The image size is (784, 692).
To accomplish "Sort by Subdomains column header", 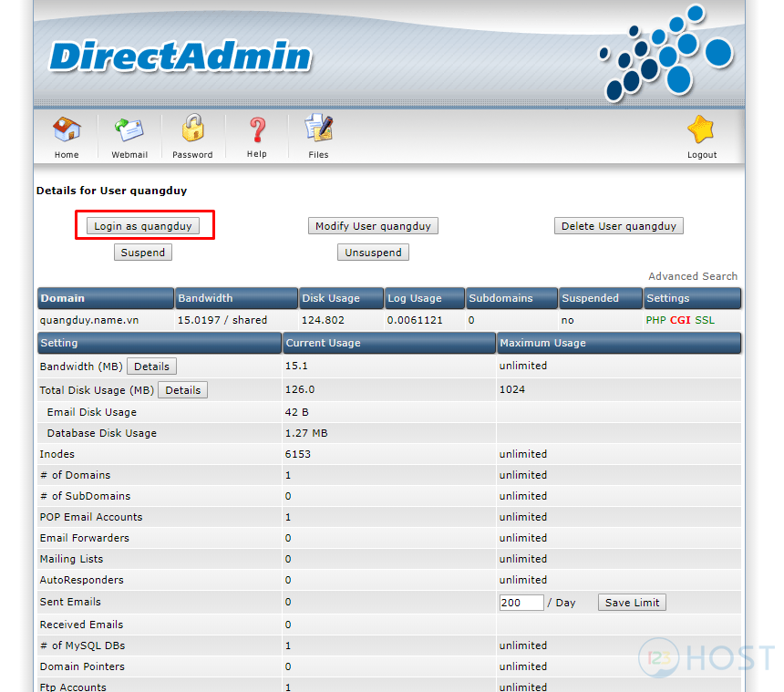I will click(511, 298).
